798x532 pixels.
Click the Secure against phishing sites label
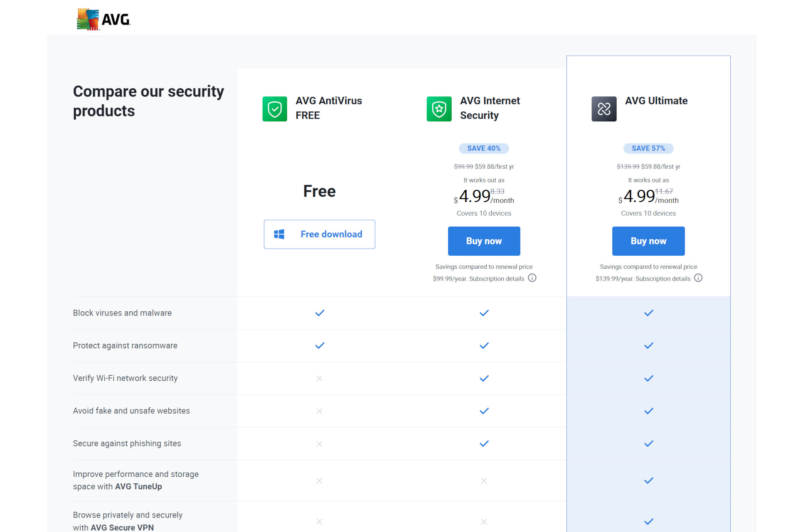127,443
